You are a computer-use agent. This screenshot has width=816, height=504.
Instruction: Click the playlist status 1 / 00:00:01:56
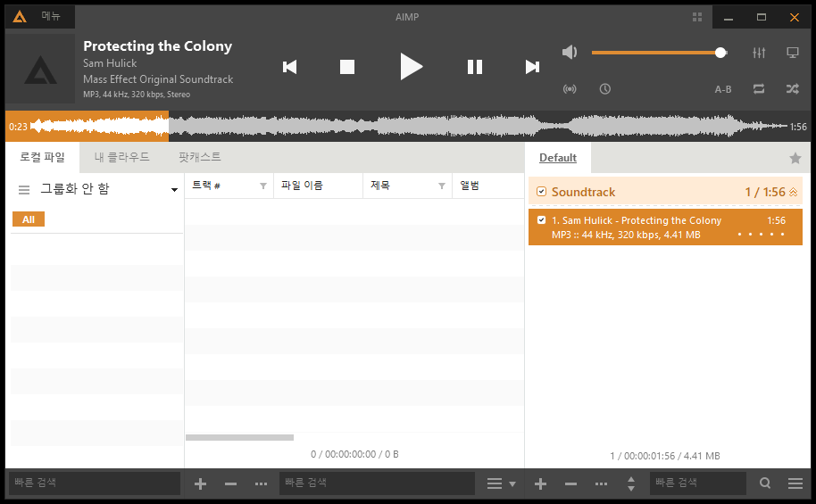(665, 456)
